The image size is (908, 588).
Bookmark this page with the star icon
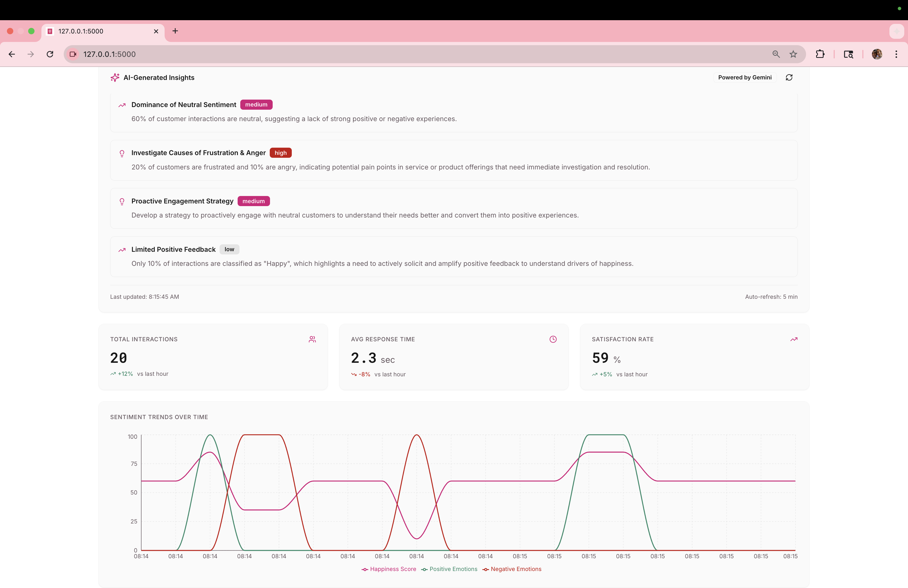click(x=793, y=54)
